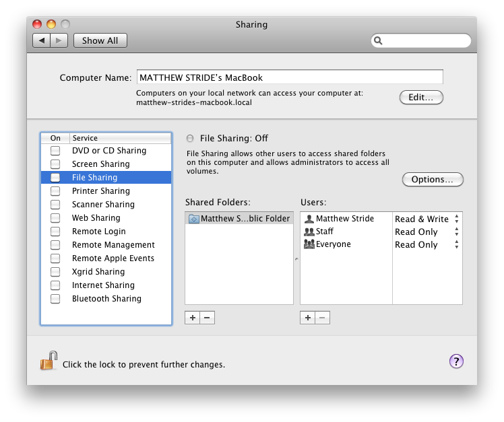
Task: Enable Scanner Sharing checkbox
Action: click(55, 205)
